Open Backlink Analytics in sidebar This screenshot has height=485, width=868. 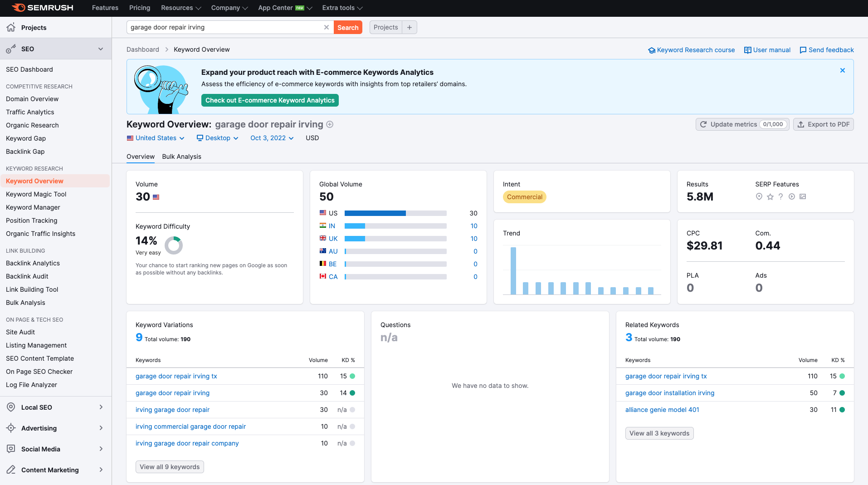click(x=33, y=263)
